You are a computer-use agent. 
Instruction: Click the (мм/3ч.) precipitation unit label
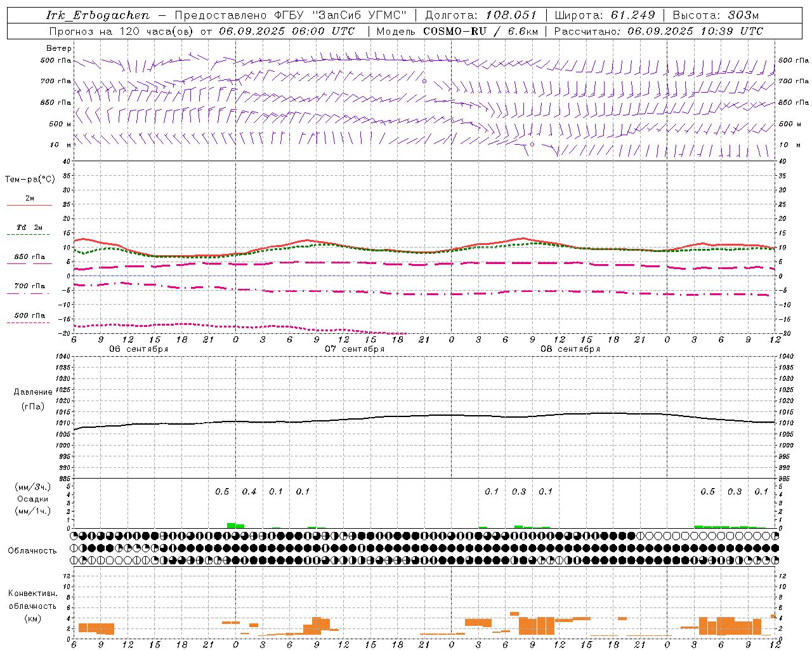tap(33, 487)
